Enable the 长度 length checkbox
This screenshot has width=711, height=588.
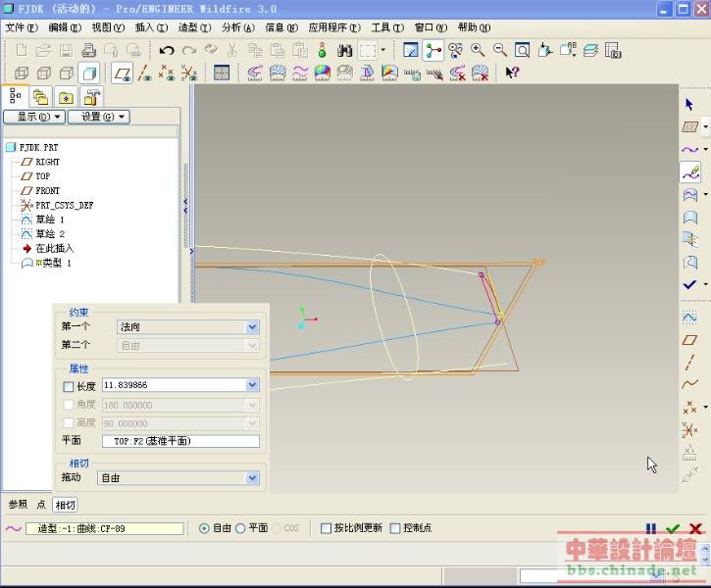(x=68, y=386)
